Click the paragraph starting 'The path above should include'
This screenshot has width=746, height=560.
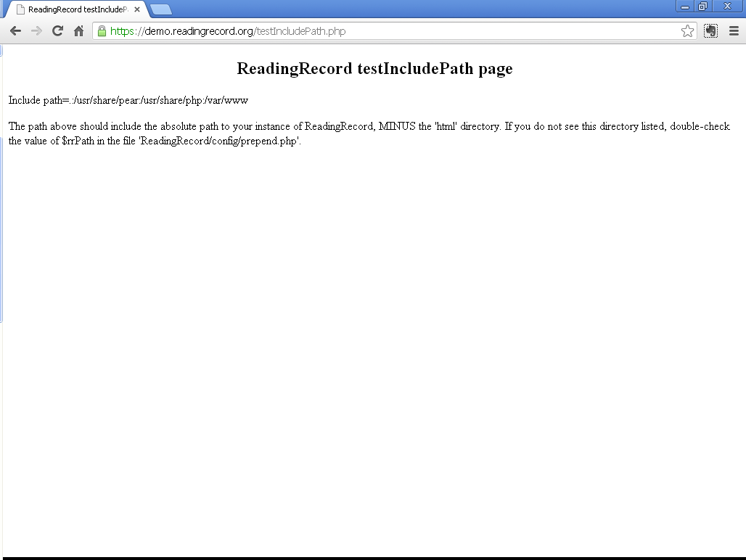point(369,133)
